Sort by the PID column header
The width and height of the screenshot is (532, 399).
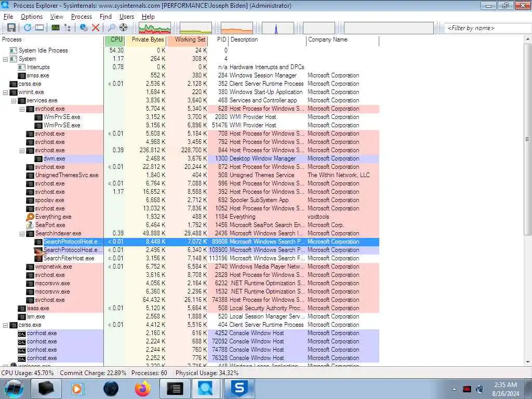pos(218,39)
